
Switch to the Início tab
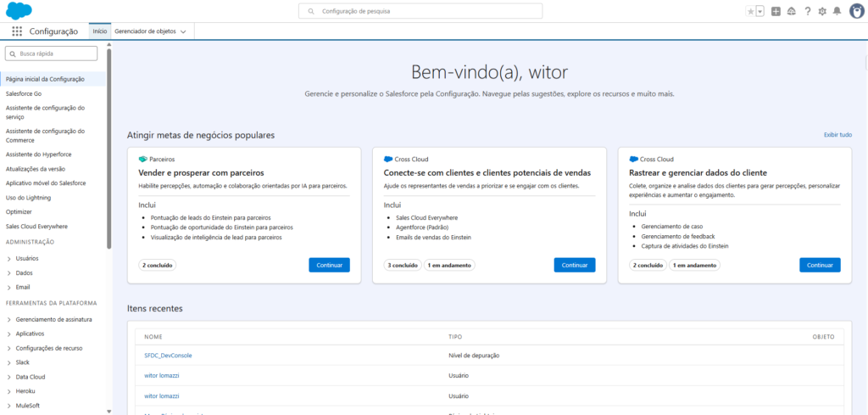[100, 31]
